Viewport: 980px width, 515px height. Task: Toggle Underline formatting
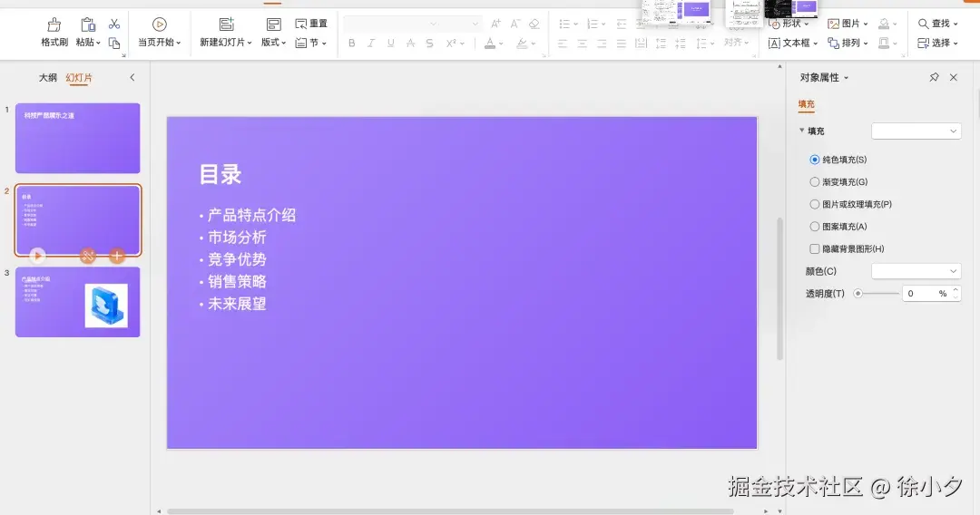click(390, 44)
